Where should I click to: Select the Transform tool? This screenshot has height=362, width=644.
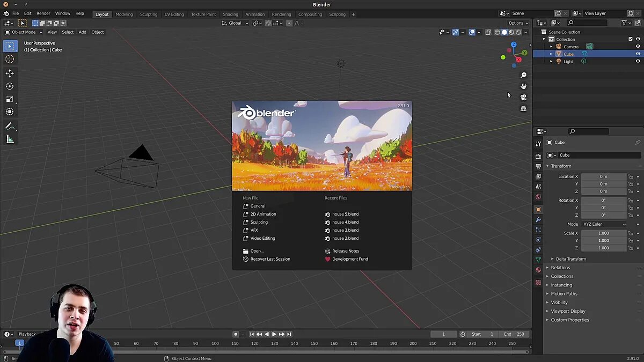[x=10, y=112]
